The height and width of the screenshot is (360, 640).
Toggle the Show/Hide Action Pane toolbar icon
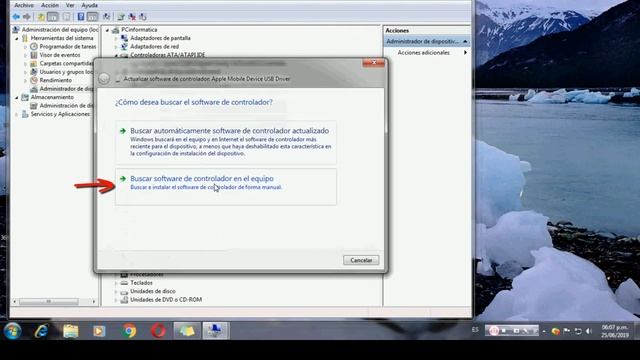93,17
